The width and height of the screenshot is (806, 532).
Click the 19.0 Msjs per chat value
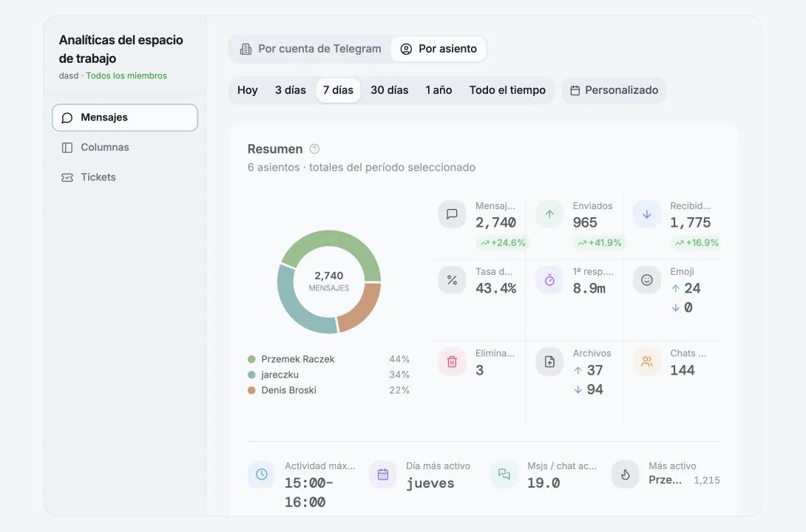pos(543,482)
